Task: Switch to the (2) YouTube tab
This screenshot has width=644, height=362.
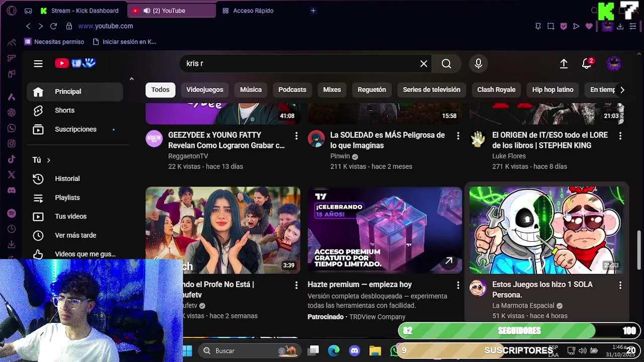Action: [171, 11]
